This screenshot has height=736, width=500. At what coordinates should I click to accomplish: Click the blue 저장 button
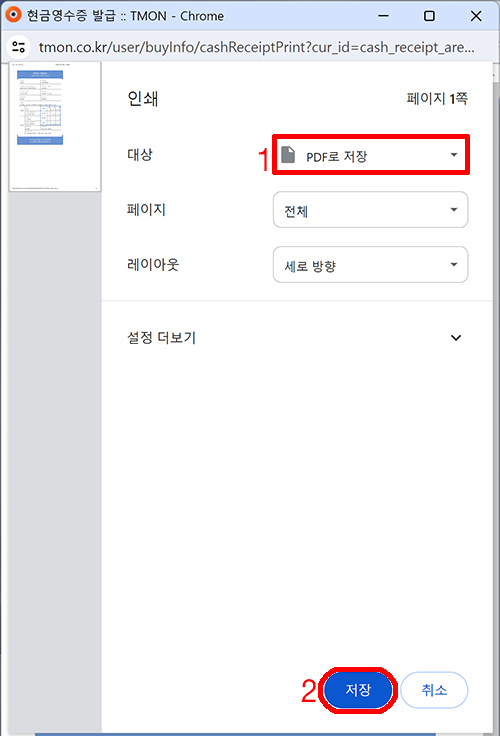tap(358, 690)
